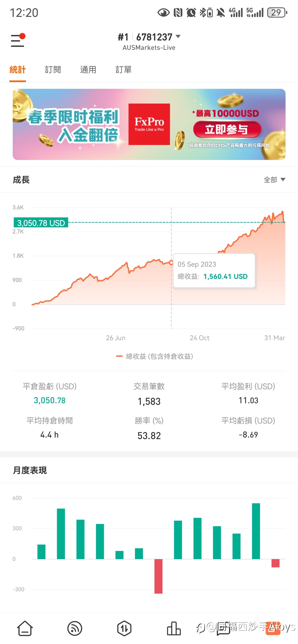298x644 pixels.
Task: Select the large negative red monthly bar
Action: click(158, 576)
